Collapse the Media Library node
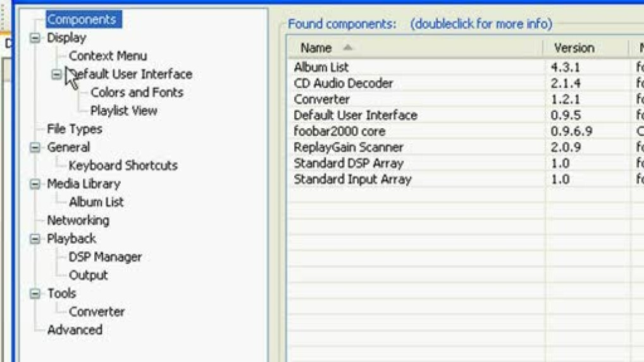Viewport: 644px width, 362px height. click(x=35, y=184)
